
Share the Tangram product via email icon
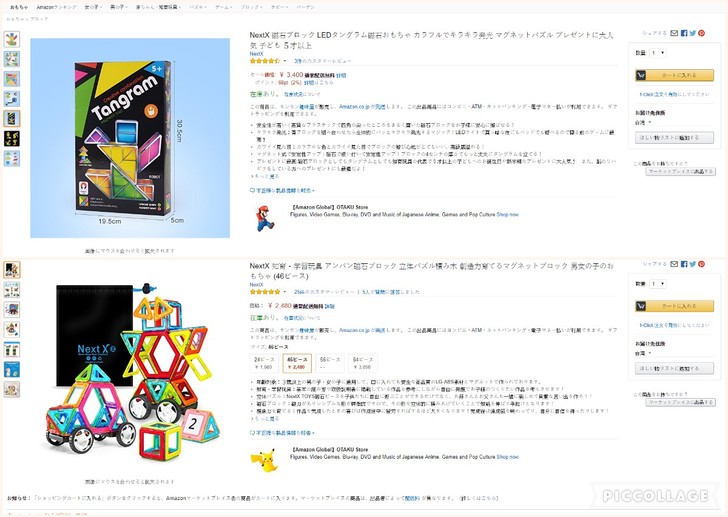[x=674, y=33]
